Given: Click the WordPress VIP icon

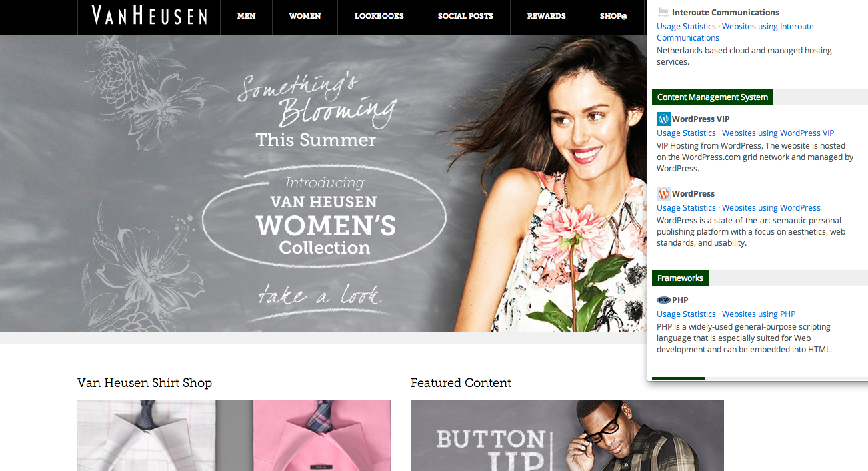Looking at the screenshot, I should pos(663,119).
